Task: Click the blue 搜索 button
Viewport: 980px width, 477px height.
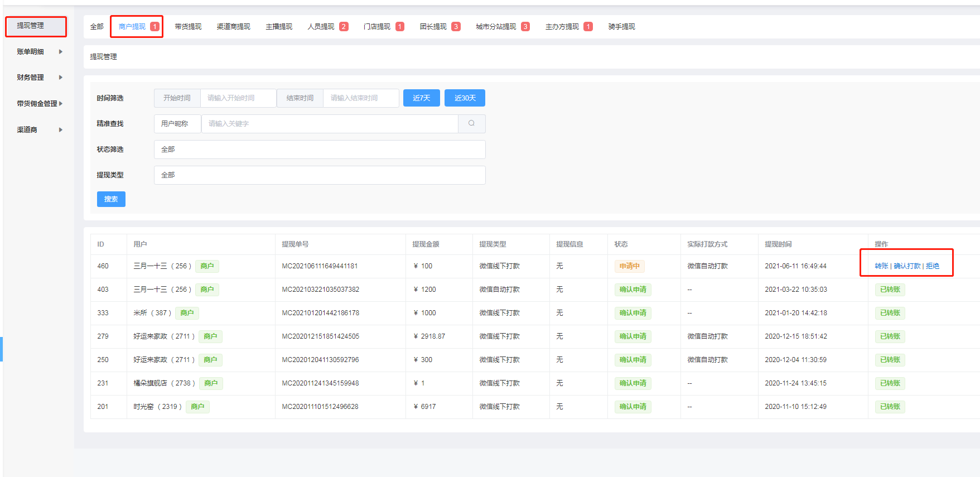Action: click(x=111, y=199)
